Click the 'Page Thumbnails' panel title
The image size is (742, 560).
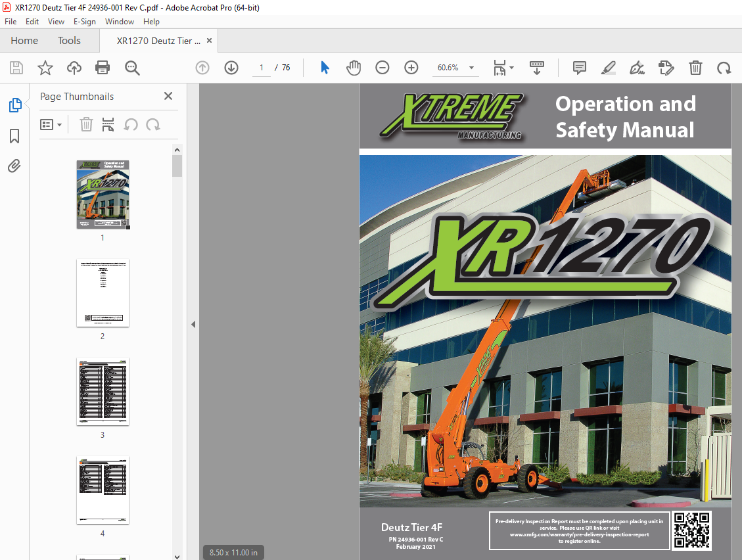[77, 97]
